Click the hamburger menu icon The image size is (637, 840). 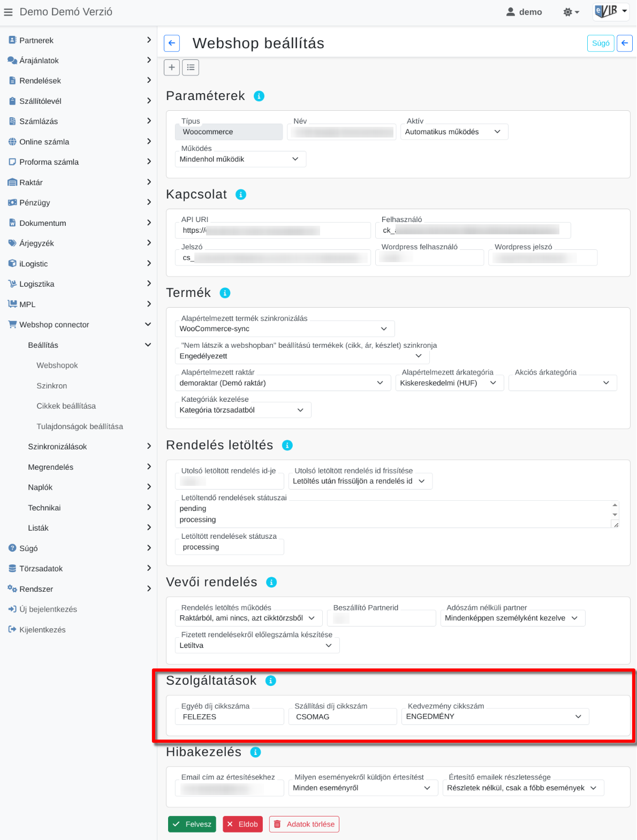click(8, 12)
